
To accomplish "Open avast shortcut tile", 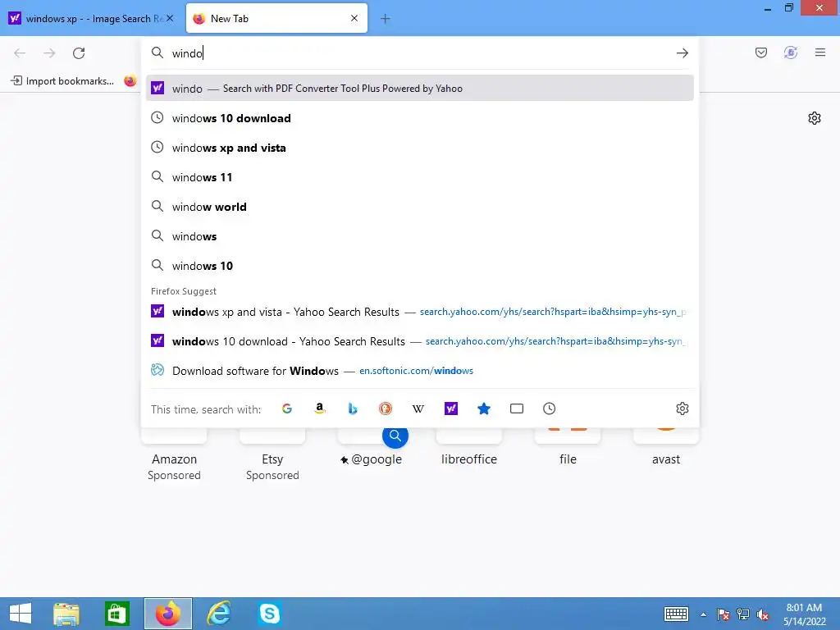I will tap(666, 447).
